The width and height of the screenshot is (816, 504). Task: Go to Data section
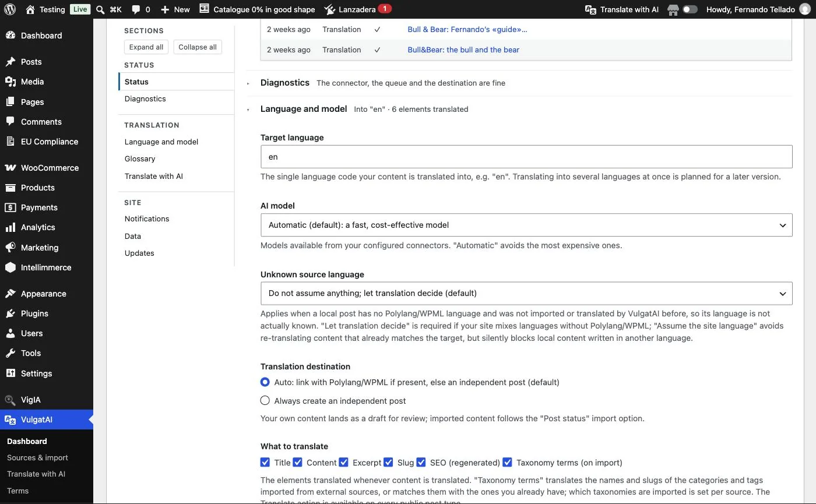point(133,236)
